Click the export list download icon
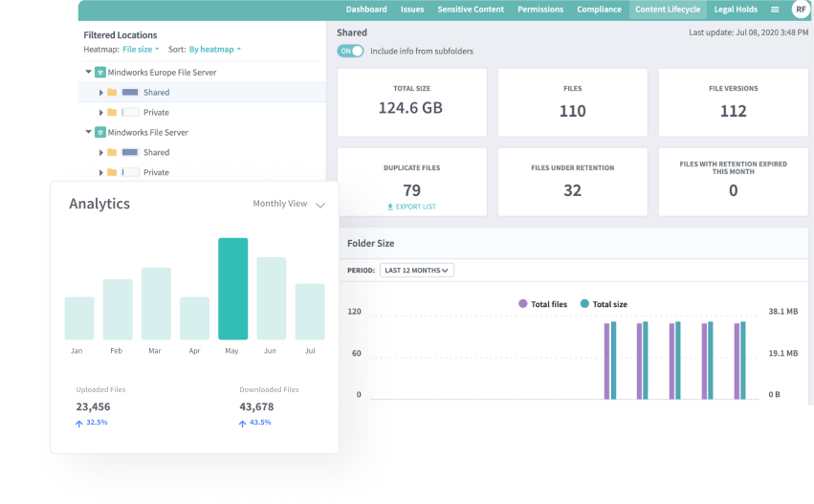814x504 pixels. click(x=389, y=207)
